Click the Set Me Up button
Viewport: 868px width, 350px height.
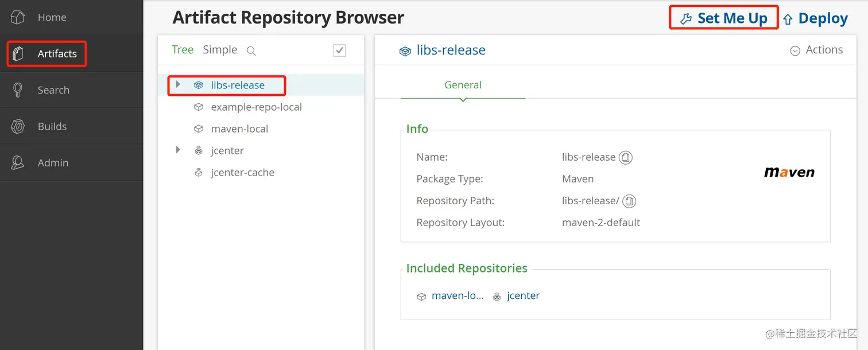(x=724, y=18)
